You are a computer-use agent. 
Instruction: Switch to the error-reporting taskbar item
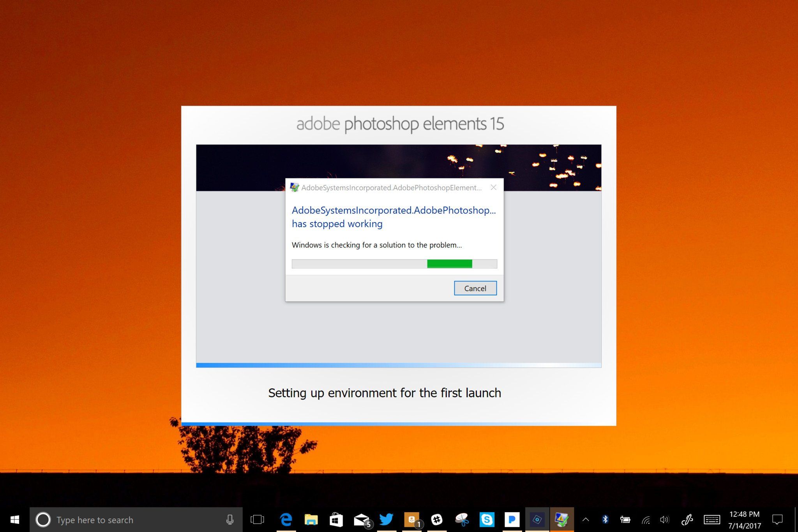click(562, 520)
